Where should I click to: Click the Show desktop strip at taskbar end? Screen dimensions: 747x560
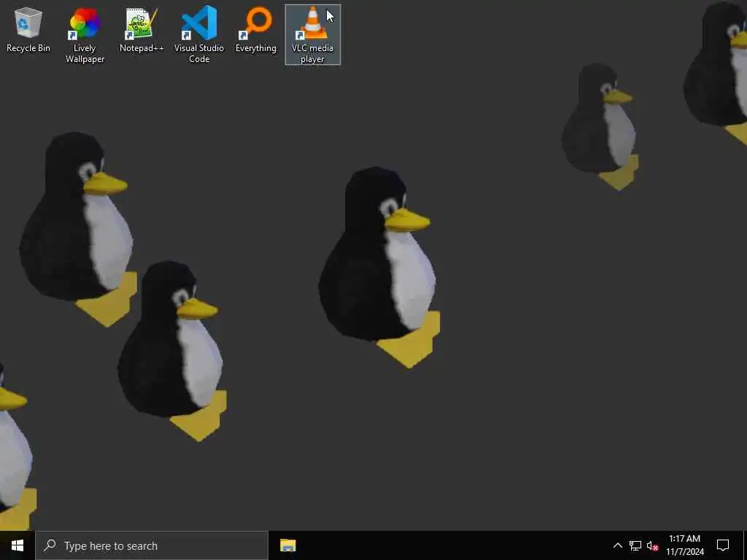(x=745, y=545)
